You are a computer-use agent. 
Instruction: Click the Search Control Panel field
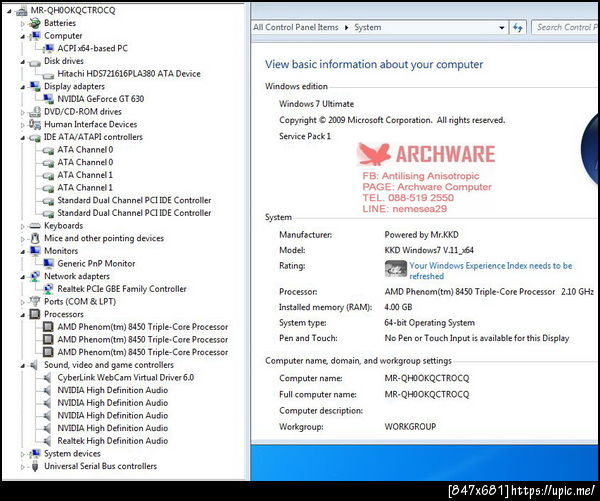(x=565, y=28)
